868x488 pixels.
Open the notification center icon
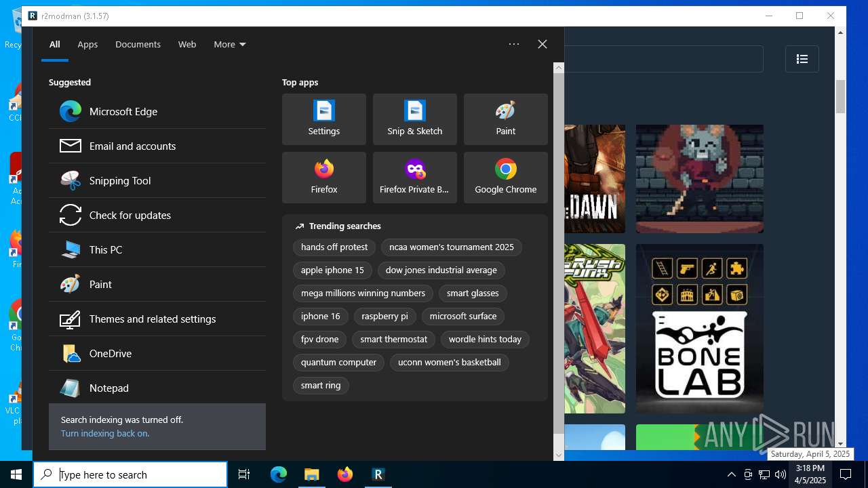click(846, 474)
